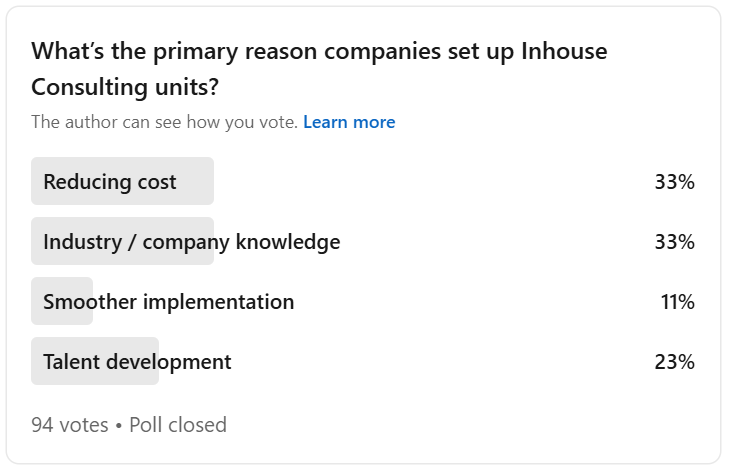Click the word "companies" in the heading
The height and width of the screenshot is (469, 729).
pyautogui.click(x=383, y=52)
